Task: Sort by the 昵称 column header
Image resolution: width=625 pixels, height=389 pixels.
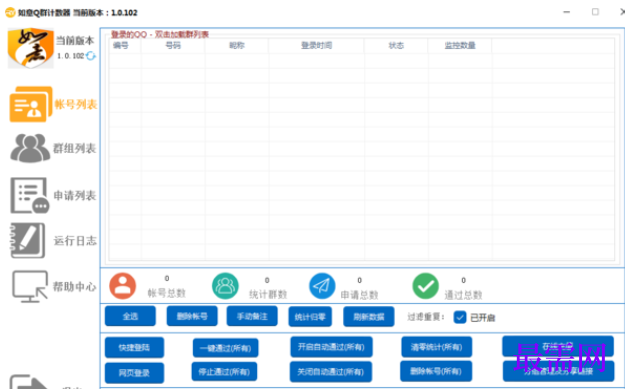Action: (x=237, y=45)
